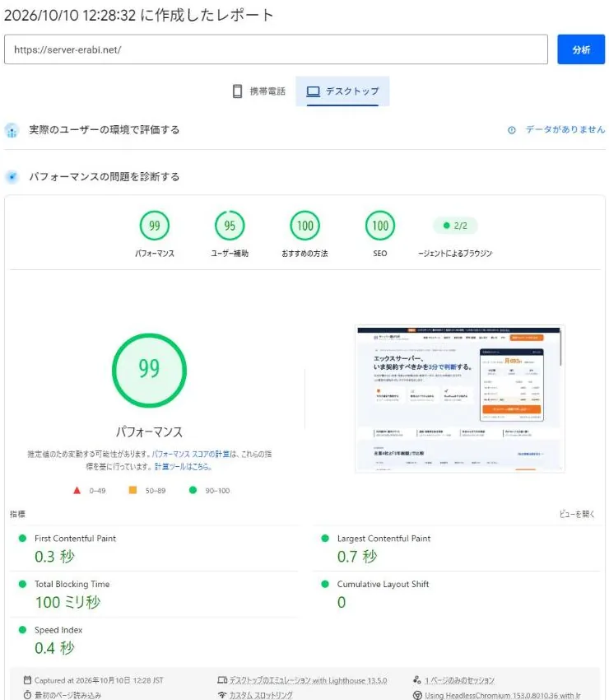
Task: Click the green dot beside First Contentful Paint
Action: point(22,539)
